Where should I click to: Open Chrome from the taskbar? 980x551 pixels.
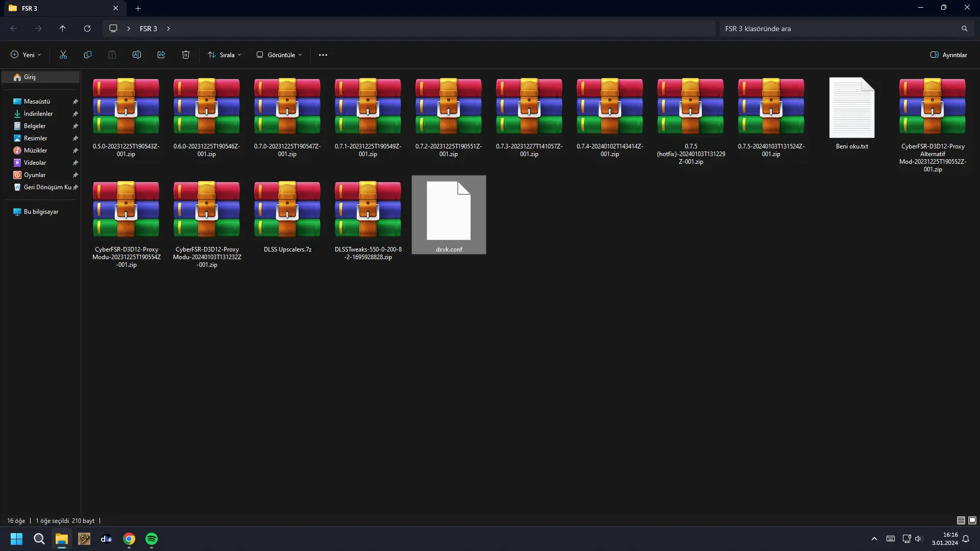click(x=129, y=539)
